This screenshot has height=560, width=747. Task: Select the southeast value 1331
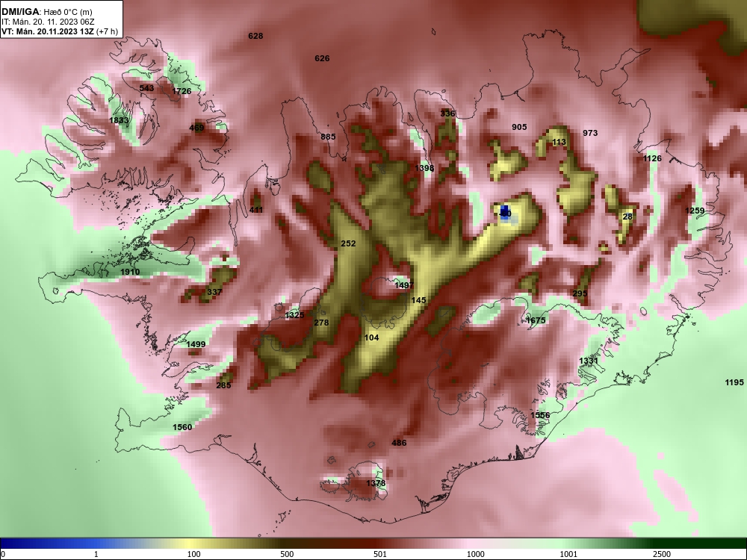589,361
